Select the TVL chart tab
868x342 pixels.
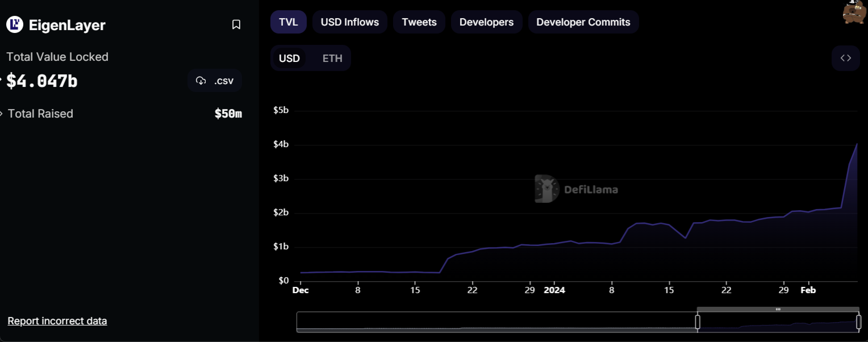pyautogui.click(x=288, y=22)
